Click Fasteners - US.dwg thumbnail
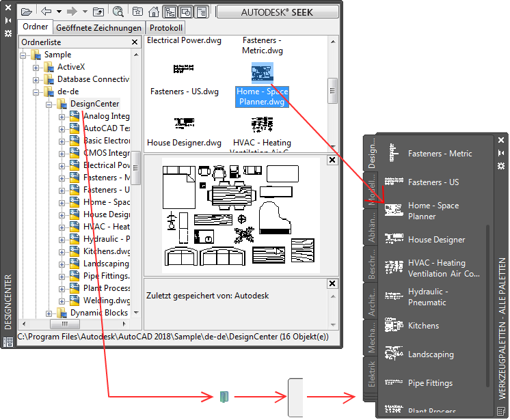 pos(184,68)
